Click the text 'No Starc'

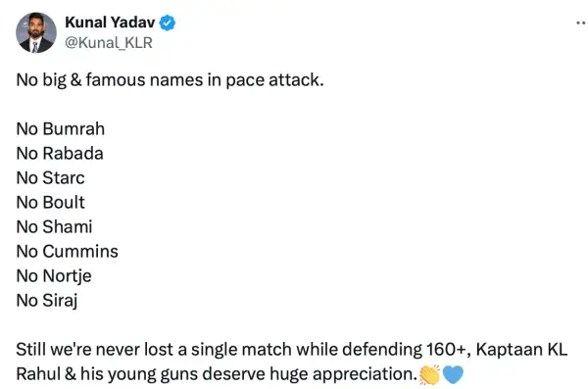pyautogui.click(x=50, y=177)
